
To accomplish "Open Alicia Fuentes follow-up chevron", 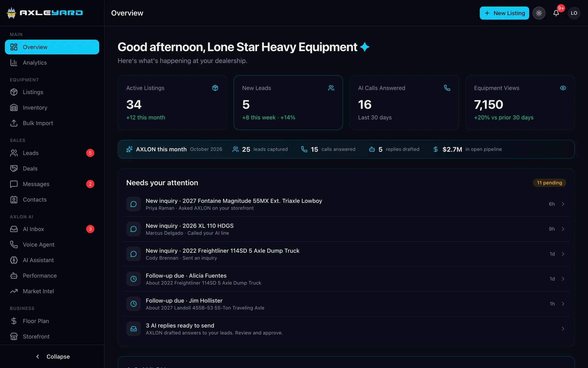I will click(563, 279).
